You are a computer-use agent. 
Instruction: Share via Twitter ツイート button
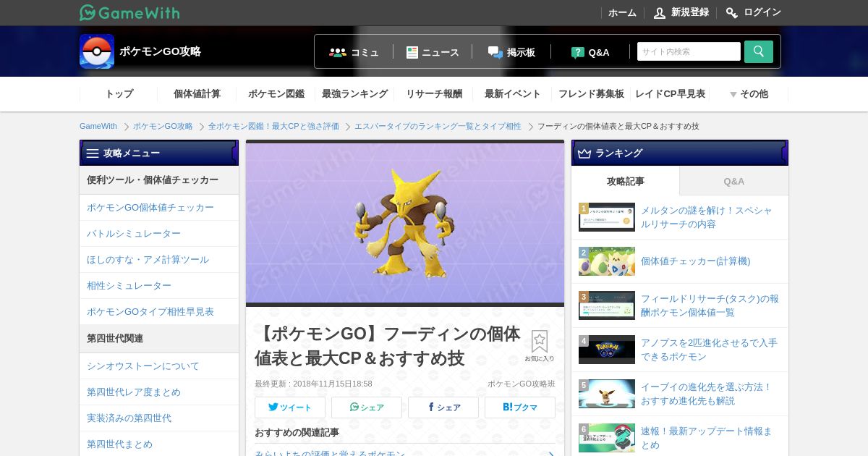pyautogui.click(x=290, y=408)
